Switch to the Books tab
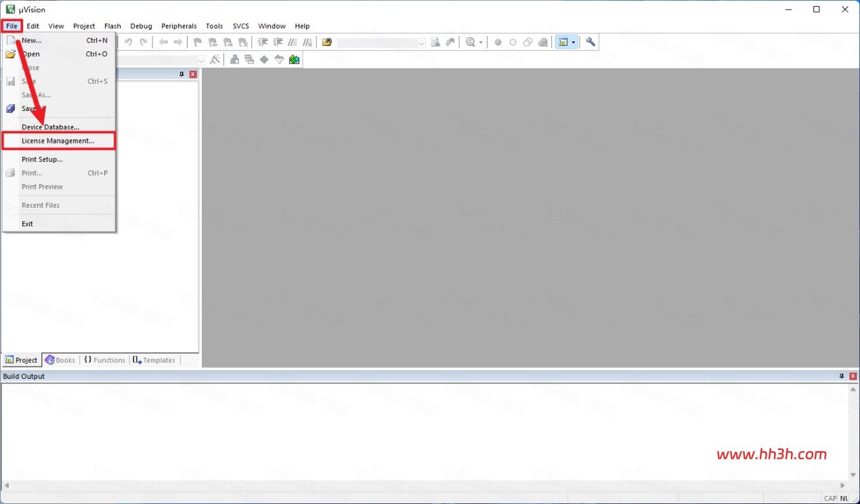The height and width of the screenshot is (504, 860). pos(60,360)
